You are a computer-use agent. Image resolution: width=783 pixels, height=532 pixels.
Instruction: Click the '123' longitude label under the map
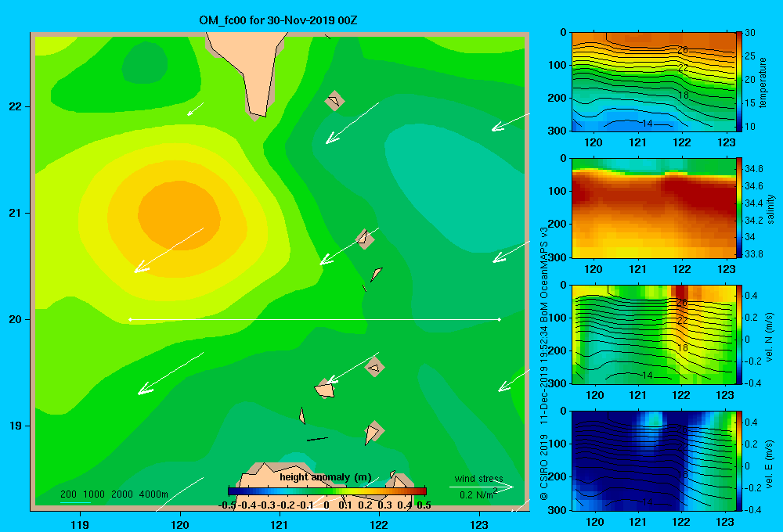[x=479, y=524]
